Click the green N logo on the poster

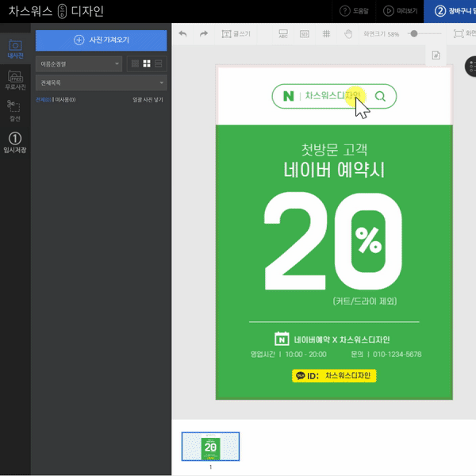tap(289, 96)
